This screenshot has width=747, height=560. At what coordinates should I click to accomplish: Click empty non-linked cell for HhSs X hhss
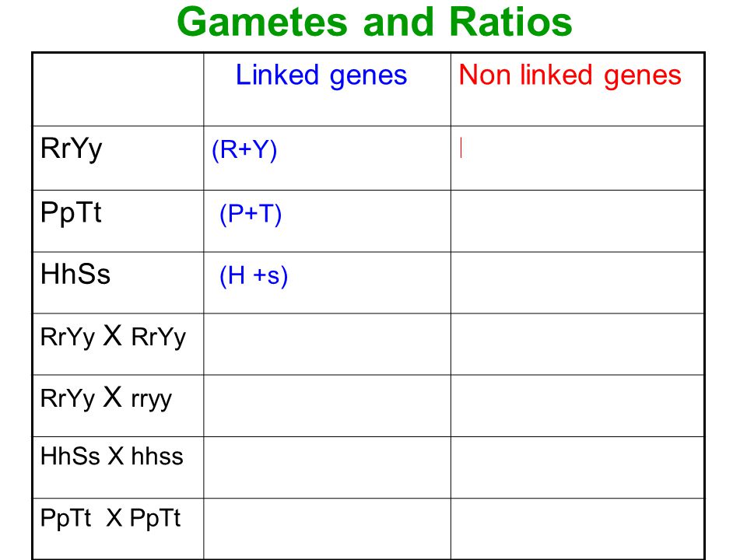pos(577,467)
